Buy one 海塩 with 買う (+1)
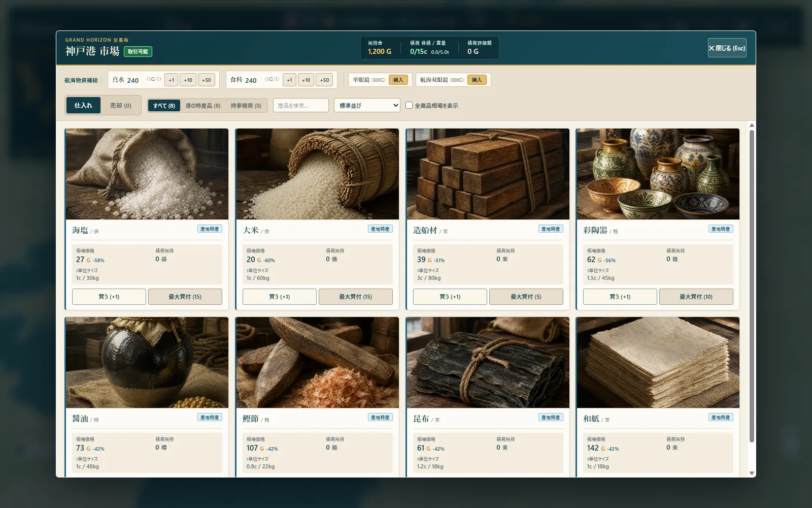This screenshot has height=508, width=812. click(109, 297)
